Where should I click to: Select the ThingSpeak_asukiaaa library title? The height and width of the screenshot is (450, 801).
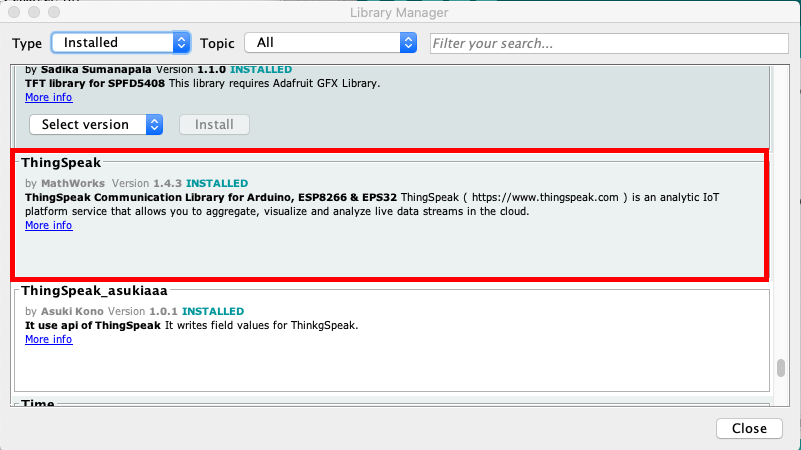(x=94, y=291)
